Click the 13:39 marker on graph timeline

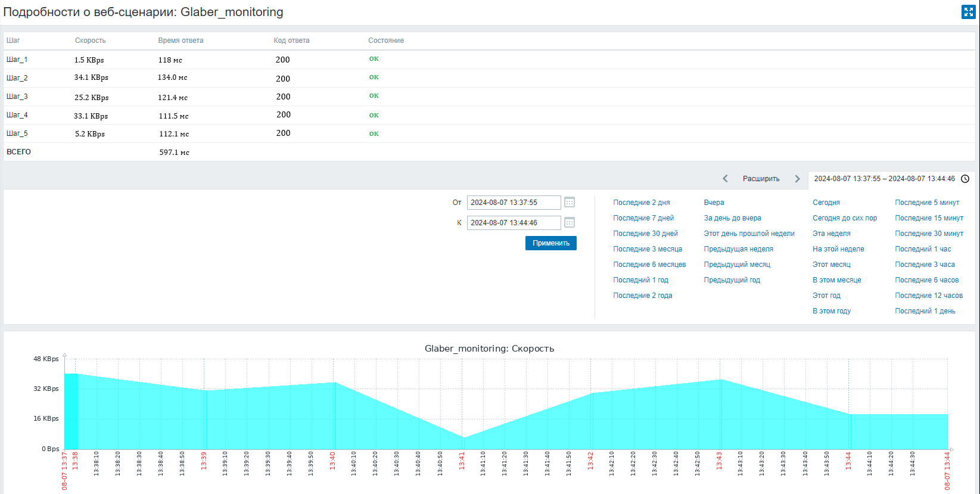pos(204,461)
